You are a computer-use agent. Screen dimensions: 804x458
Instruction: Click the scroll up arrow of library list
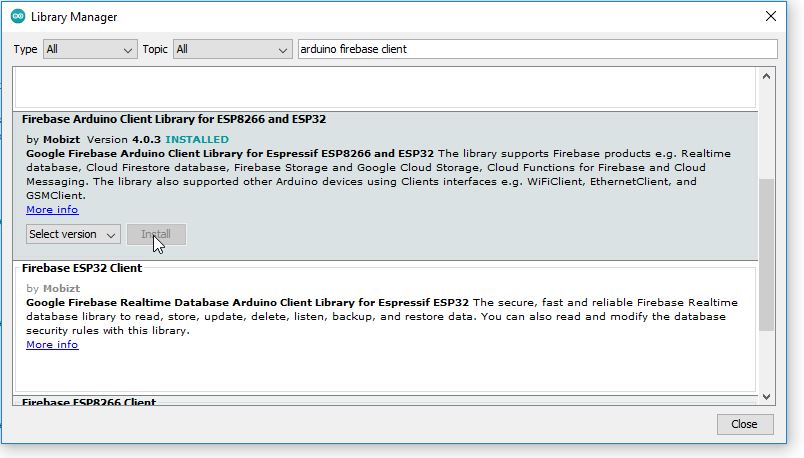[x=767, y=76]
